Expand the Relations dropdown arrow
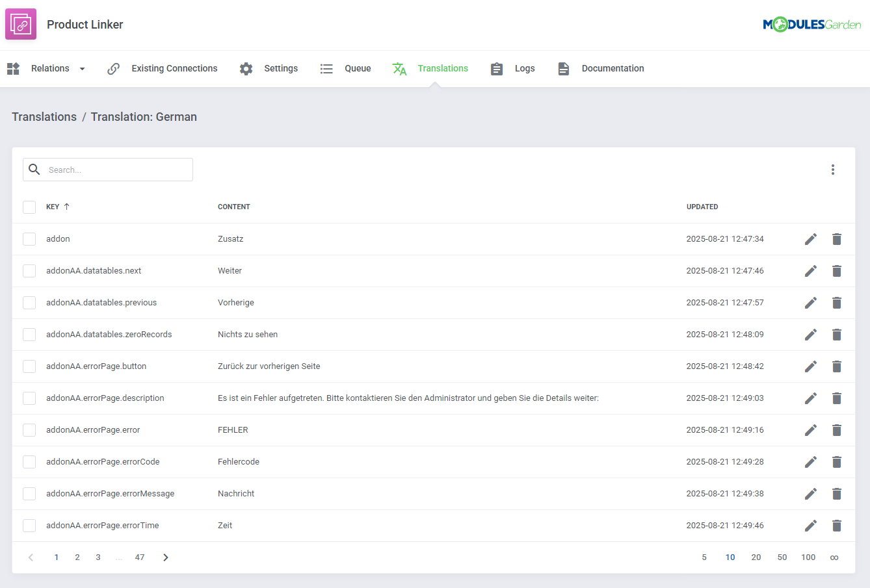870x588 pixels. pos(82,68)
